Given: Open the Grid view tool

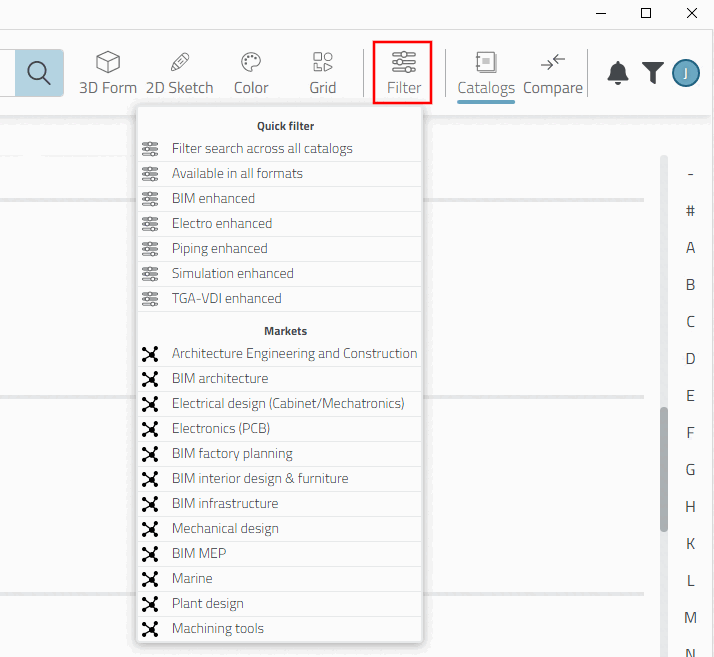Looking at the screenshot, I should coord(323,73).
